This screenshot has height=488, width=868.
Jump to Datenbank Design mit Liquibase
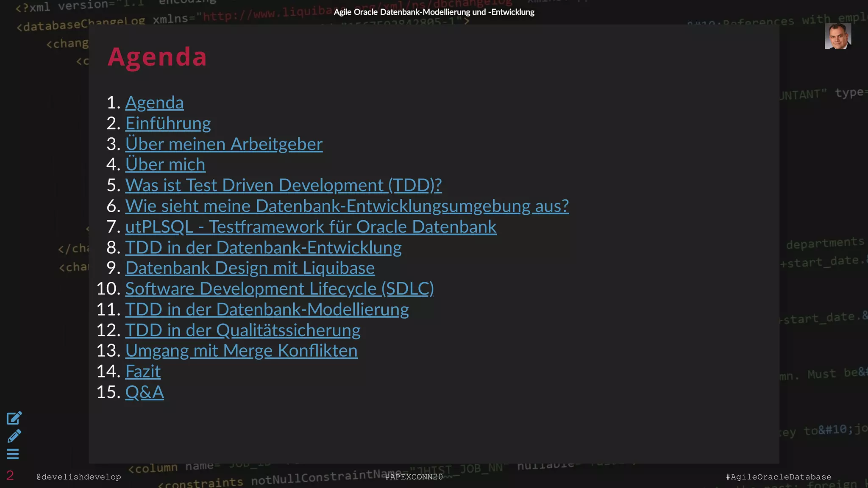coord(250,268)
